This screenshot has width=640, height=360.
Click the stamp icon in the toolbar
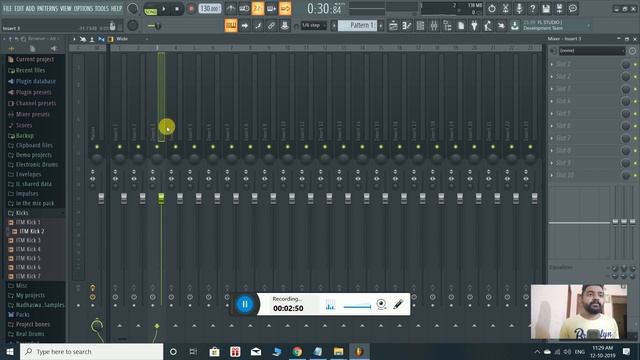click(x=285, y=26)
